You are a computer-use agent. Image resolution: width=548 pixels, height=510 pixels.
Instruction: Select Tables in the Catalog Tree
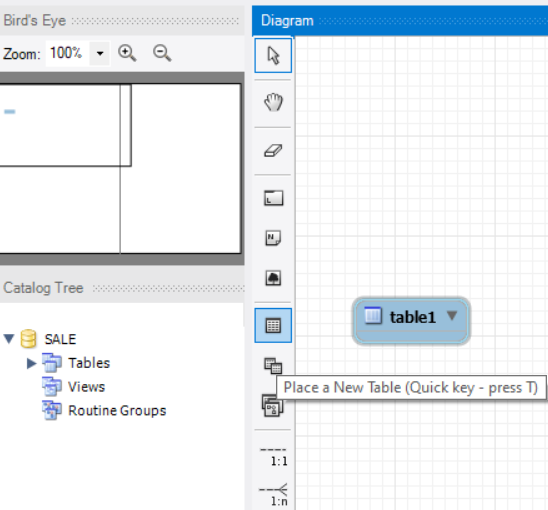click(x=89, y=363)
